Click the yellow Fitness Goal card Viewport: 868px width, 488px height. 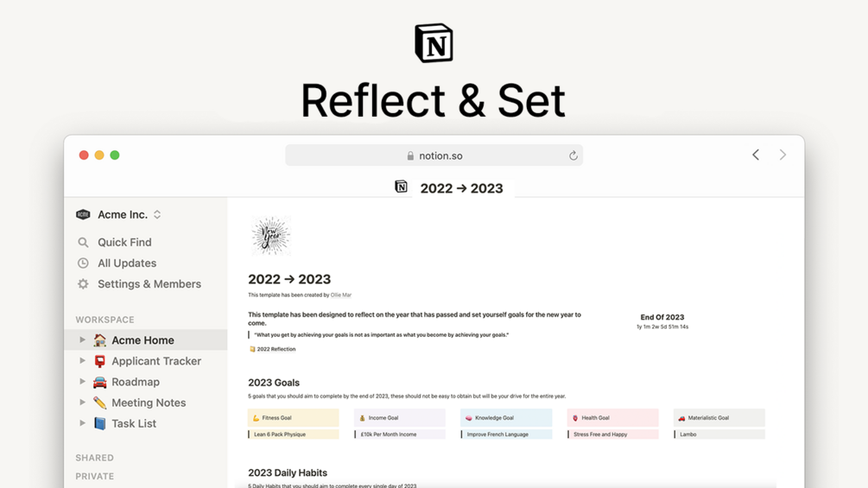click(x=294, y=418)
